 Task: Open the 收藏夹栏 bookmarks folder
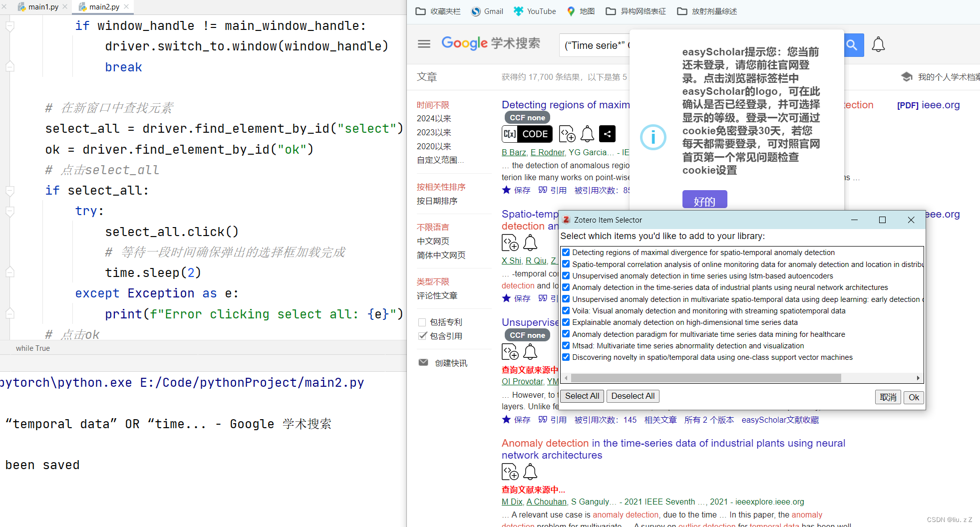pos(438,11)
